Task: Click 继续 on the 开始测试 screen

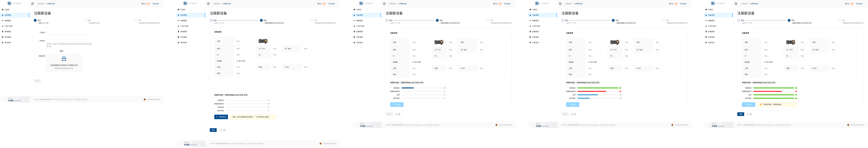Action: (213, 130)
